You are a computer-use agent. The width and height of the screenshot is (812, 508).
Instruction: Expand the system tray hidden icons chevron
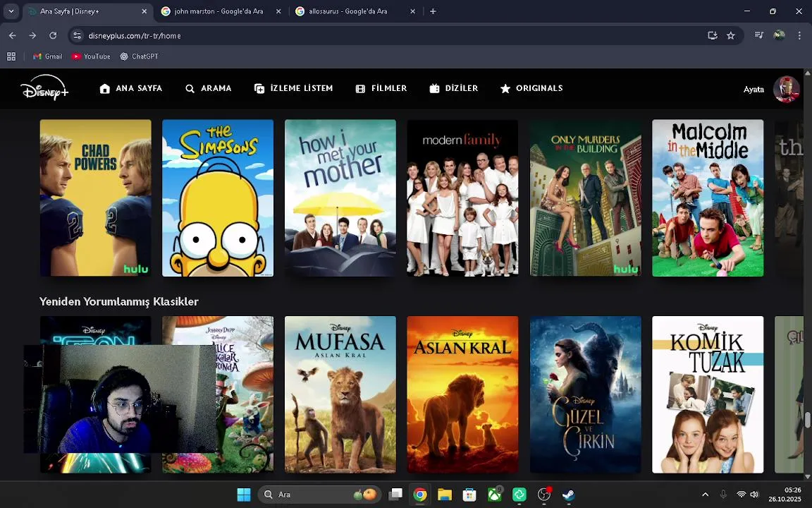706,495
